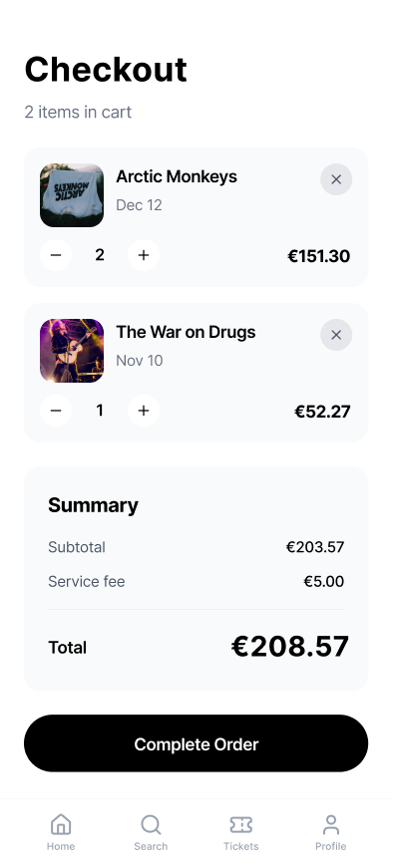Click the Complete Order button
Screen dimensions: 393x868
(196, 743)
